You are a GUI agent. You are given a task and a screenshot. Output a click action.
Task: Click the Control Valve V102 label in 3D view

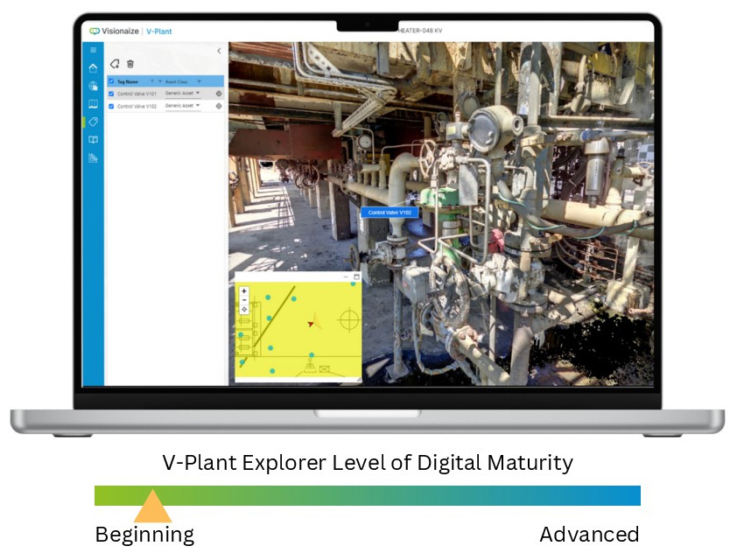(x=390, y=212)
